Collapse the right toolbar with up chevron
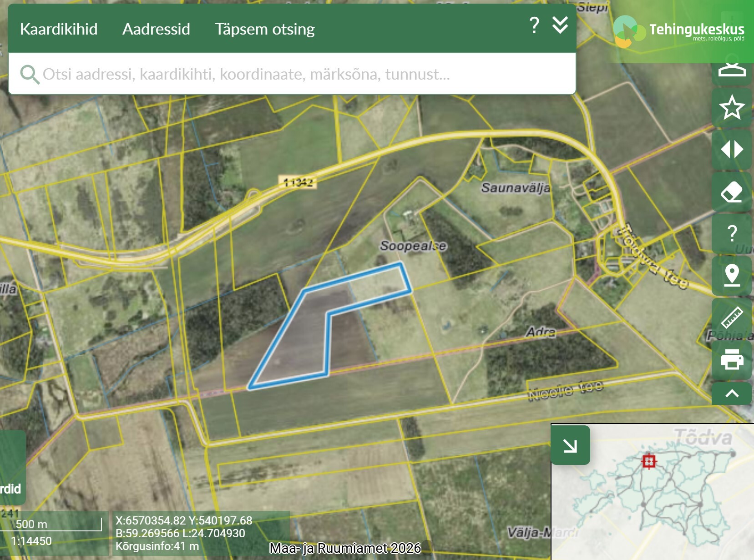Screen dimensions: 754x560 click(731, 394)
